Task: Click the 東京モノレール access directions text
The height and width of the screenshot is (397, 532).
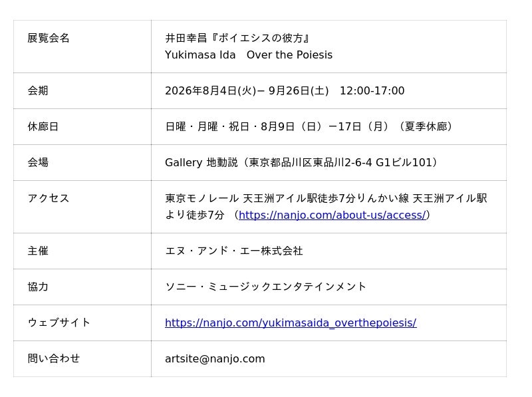Action: pyautogui.click(x=326, y=207)
